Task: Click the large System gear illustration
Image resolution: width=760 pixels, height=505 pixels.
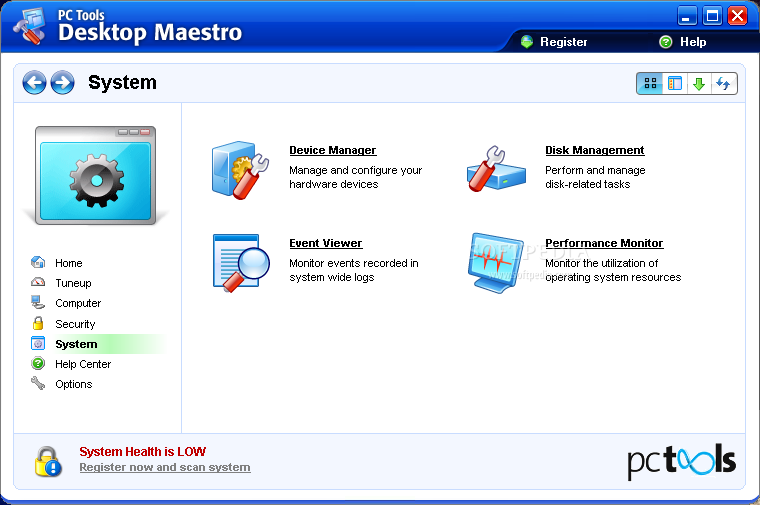Action: pyautogui.click(x=95, y=175)
